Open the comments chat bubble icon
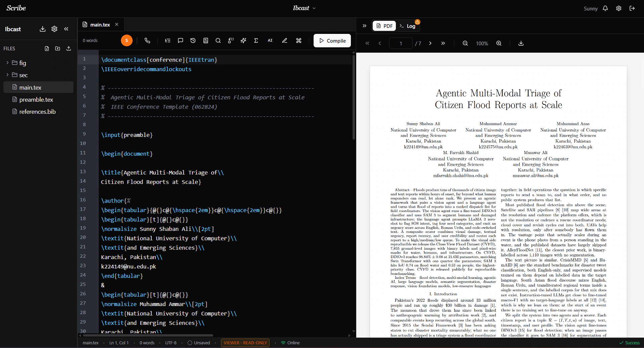The width and height of the screenshot is (644, 348). pos(180,41)
